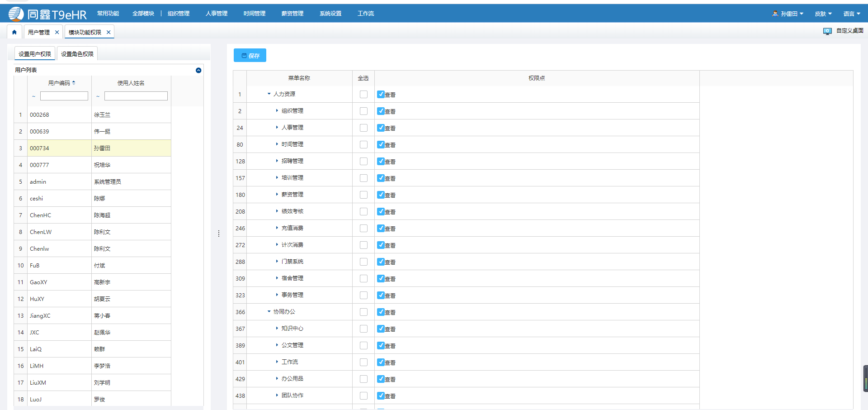The image size is (868, 410).
Task: Click the home icon tab
Action: pyautogui.click(x=14, y=32)
